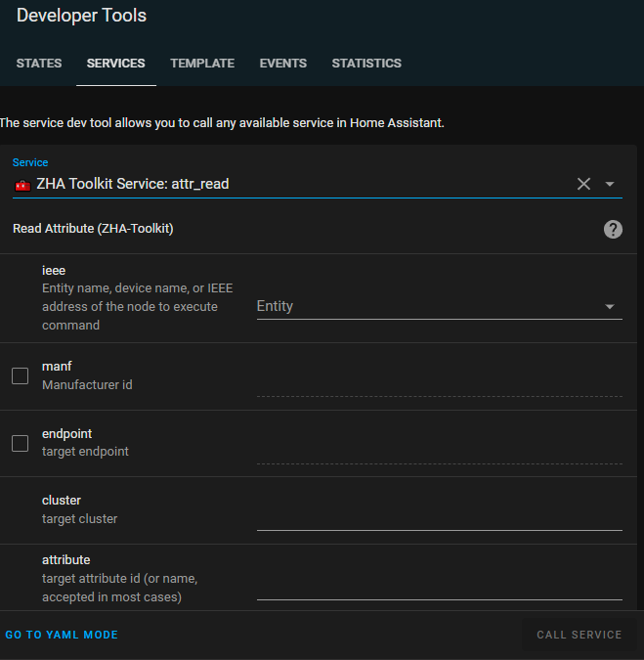This screenshot has height=660, width=644.
Task: Click the cluster field label
Action: pos(62,500)
